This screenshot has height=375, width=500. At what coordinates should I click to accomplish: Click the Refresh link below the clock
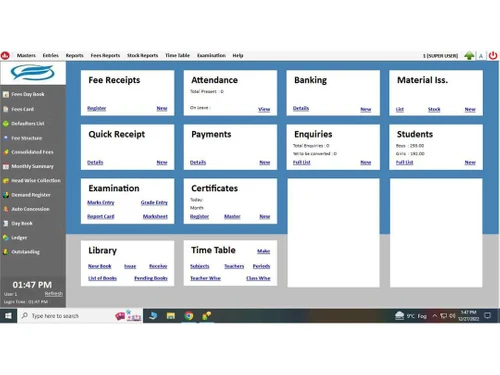(x=54, y=294)
